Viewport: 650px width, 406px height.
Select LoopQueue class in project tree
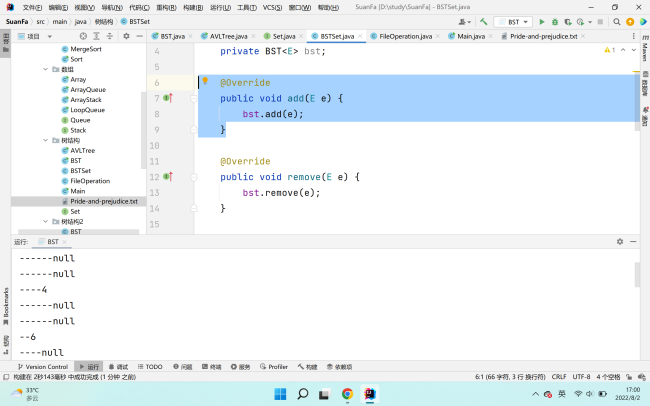[x=87, y=110]
